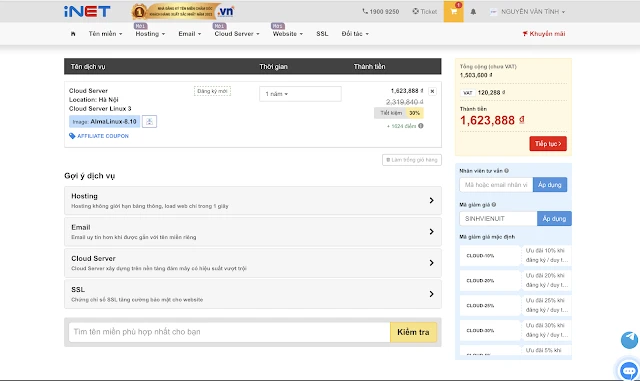Open the Cloud Server navigation menu
640x381 pixels.
point(237,34)
